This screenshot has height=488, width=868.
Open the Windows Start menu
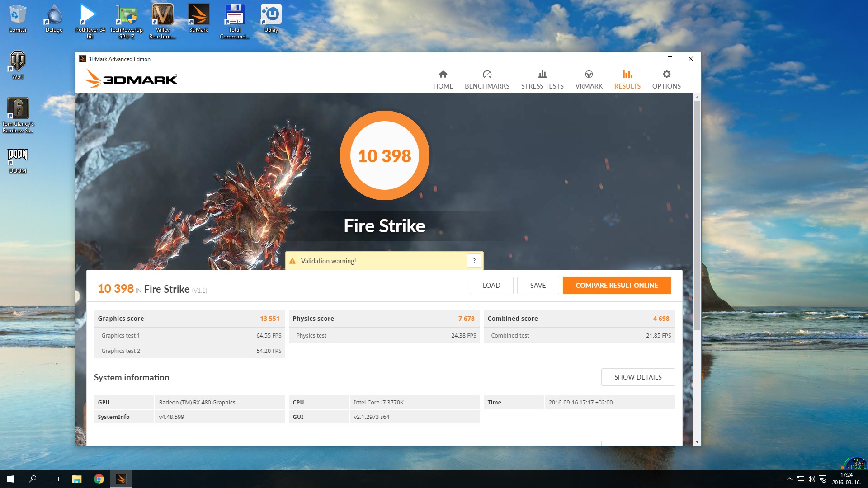point(11,479)
